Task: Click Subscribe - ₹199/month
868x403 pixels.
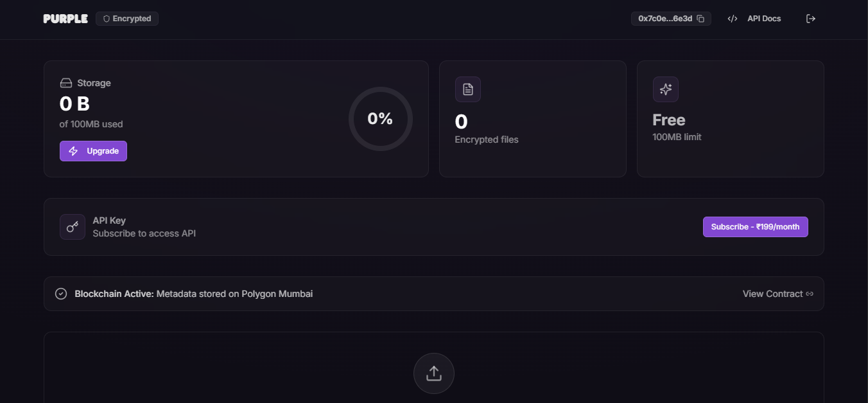Action: (x=755, y=226)
